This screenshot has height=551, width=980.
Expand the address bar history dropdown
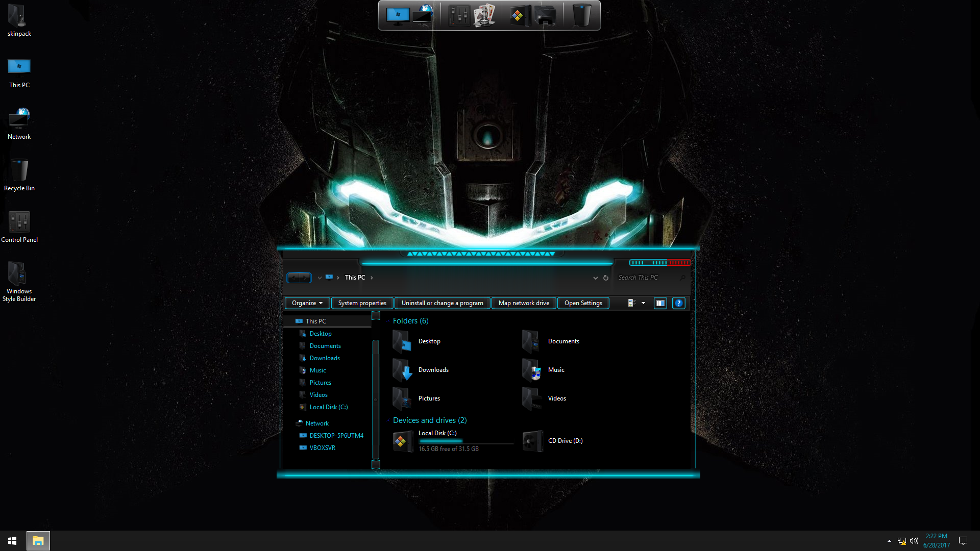point(595,278)
